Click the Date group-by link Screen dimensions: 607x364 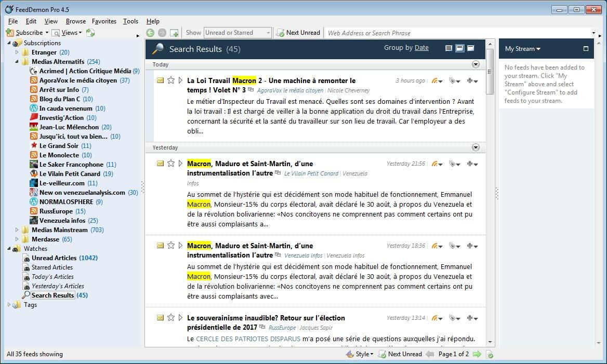[421, 48]
